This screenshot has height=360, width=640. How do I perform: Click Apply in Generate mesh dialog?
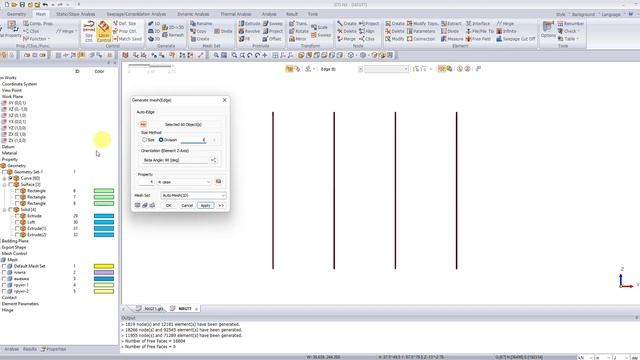pos(205,205)
